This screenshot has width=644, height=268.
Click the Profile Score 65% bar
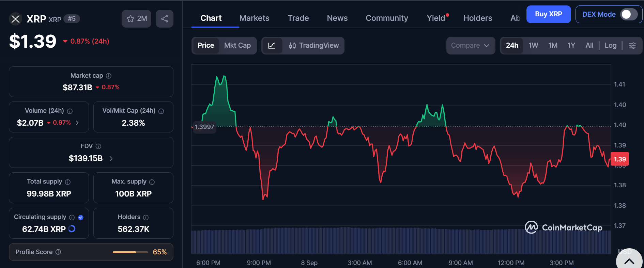click(x=131, y=252)
